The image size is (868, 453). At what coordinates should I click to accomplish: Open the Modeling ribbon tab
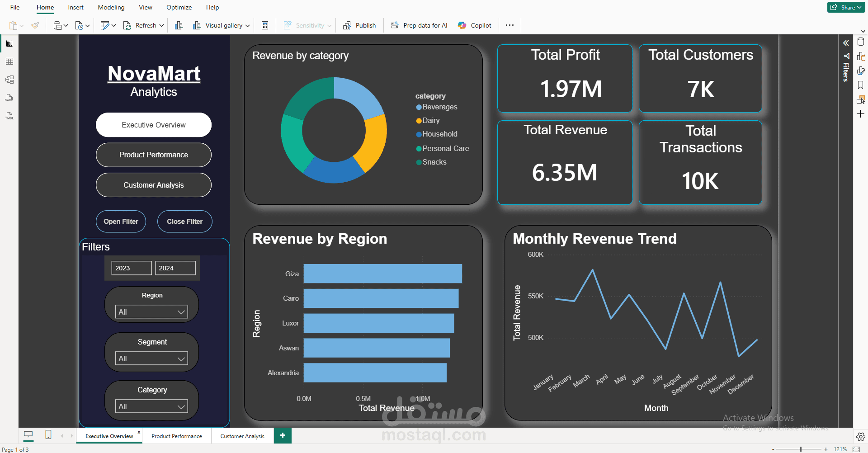tap(111, 7)
